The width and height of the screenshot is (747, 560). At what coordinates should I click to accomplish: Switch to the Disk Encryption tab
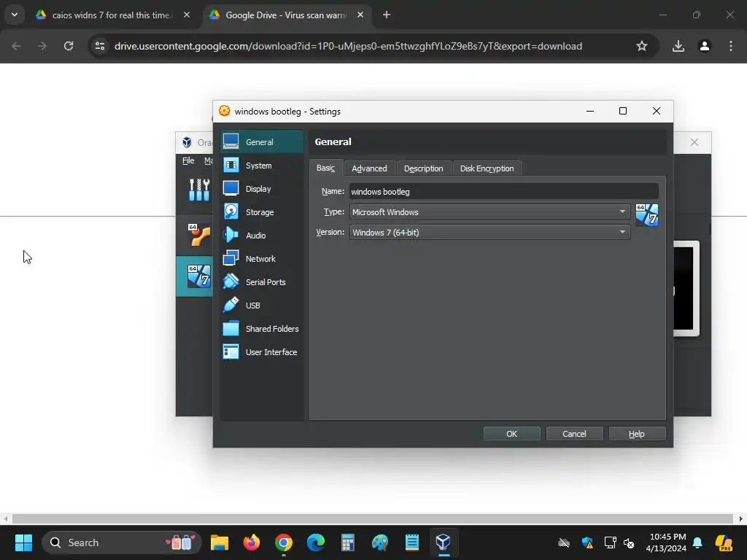click(x=487, y=168)
